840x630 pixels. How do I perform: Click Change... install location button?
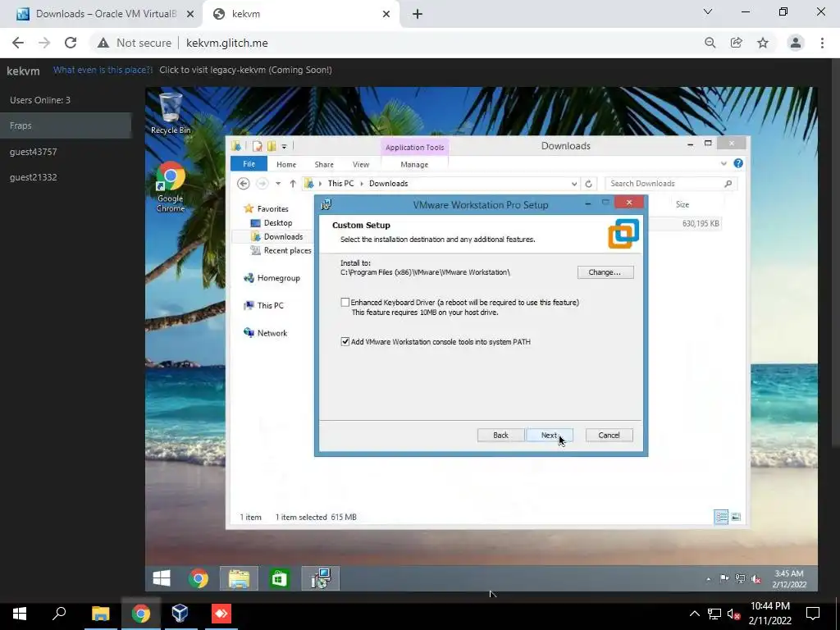click(605, 272)
